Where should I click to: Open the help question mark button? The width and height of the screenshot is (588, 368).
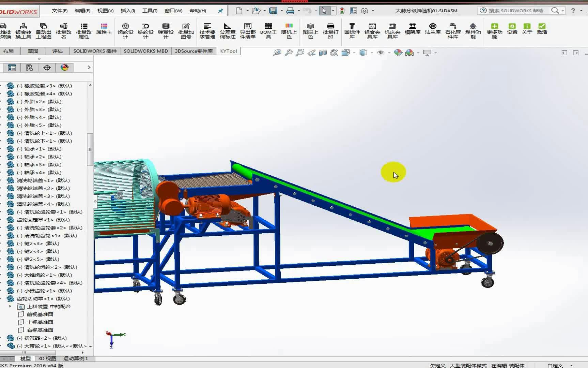[573, 11]
